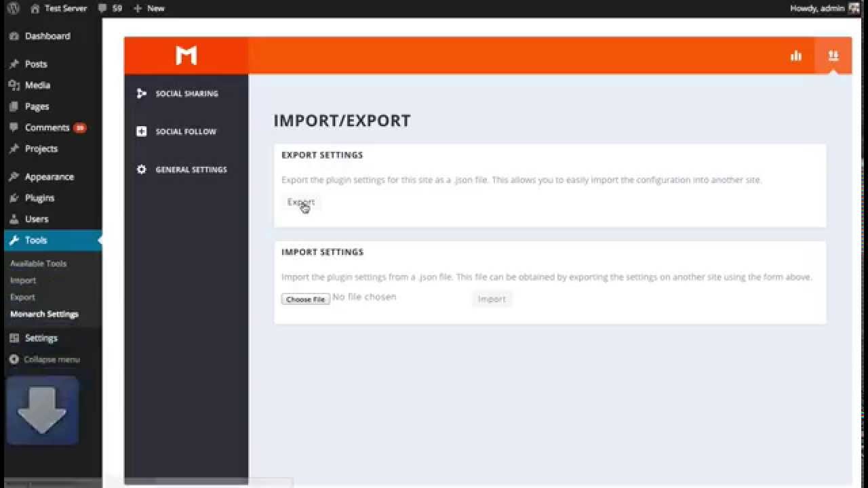The image size is (868, 488).
Task: Click the Users person icon
Action: (x=14, y=219)
